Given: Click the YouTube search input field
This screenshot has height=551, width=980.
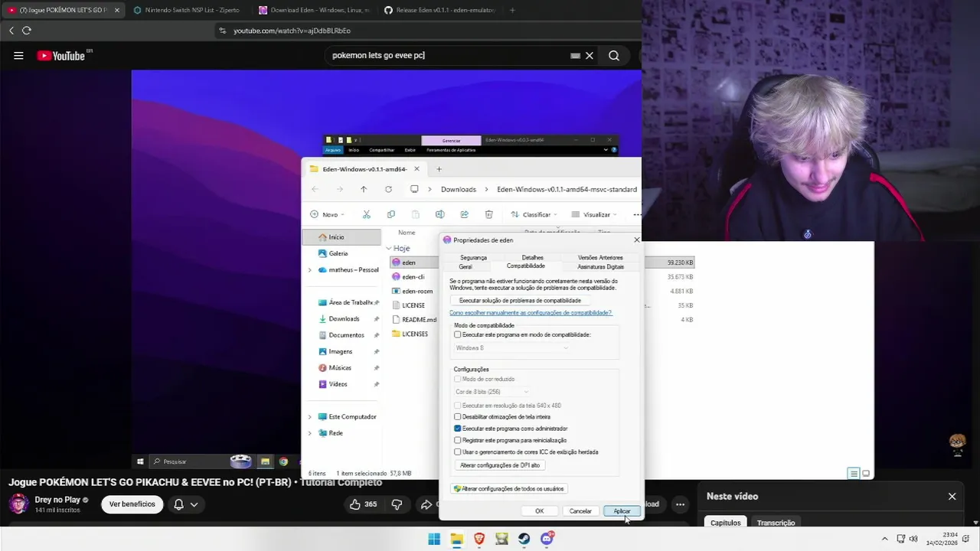Looking at the screenshot, I should tap(448, 56).
